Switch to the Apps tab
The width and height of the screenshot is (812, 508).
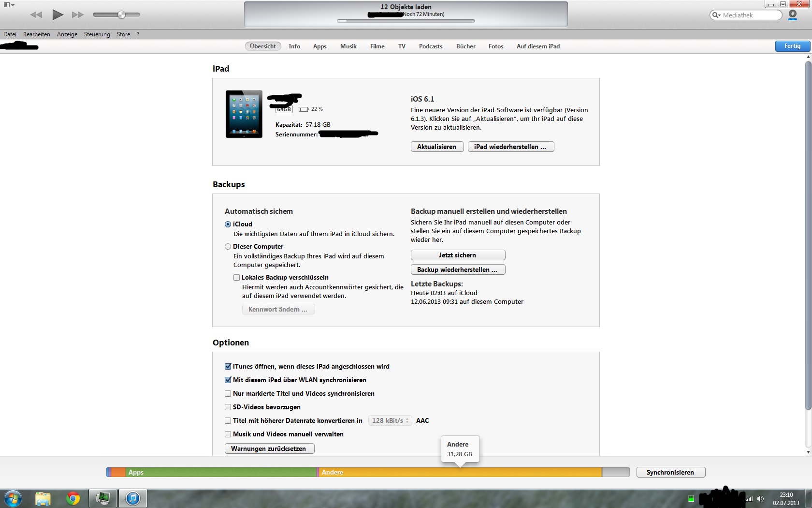pyautogui.click(x=319, y=46)
